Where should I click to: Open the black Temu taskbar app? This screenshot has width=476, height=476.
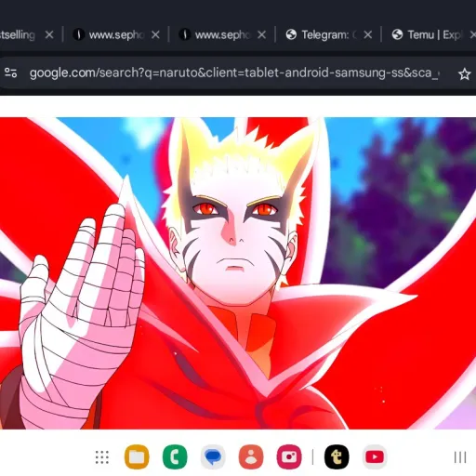(337, 456)
